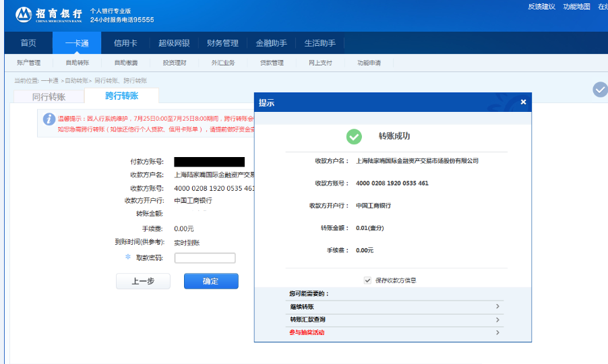
Task: Select 自助缴费 in the submenu
Action: (x=126, y=63)
